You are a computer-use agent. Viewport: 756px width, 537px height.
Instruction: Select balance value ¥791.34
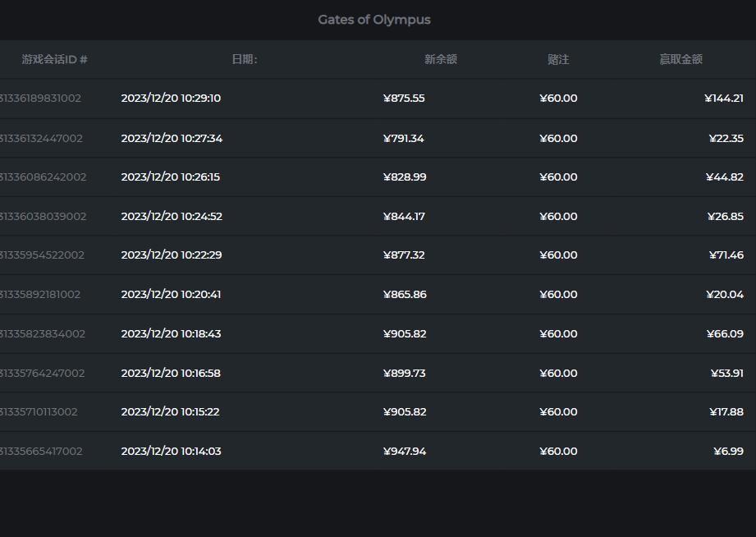point(404,139)
